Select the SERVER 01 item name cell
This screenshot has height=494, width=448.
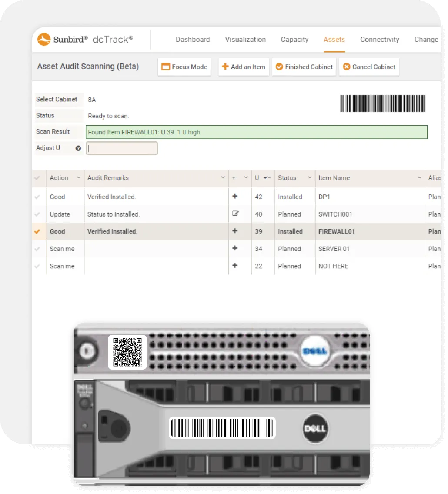370,249
